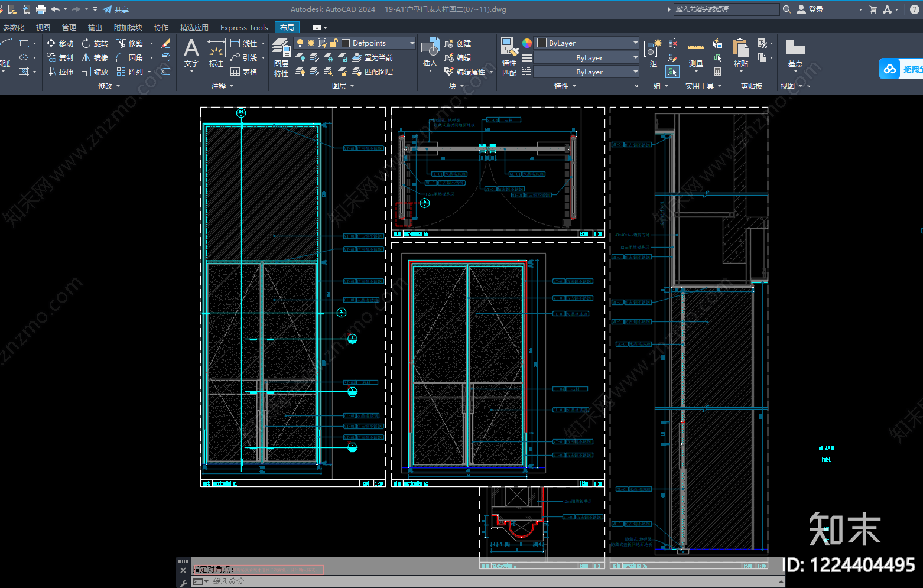The image size is (923, 588).
Task: Select the Rotate (旋转) tool
Action: click(x=95, y=43)
